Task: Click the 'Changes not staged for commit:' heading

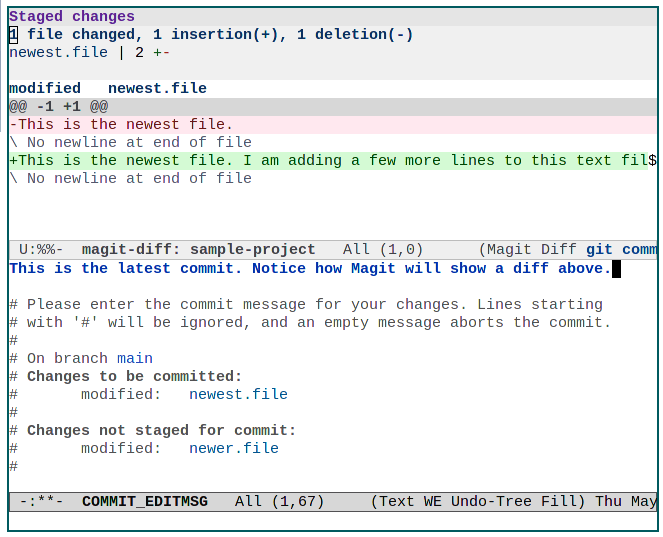Action: [x=162, y=430]
